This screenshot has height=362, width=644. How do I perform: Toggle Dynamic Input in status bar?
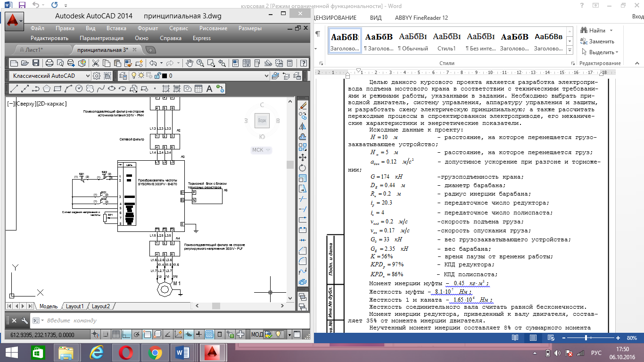[189, 335]
